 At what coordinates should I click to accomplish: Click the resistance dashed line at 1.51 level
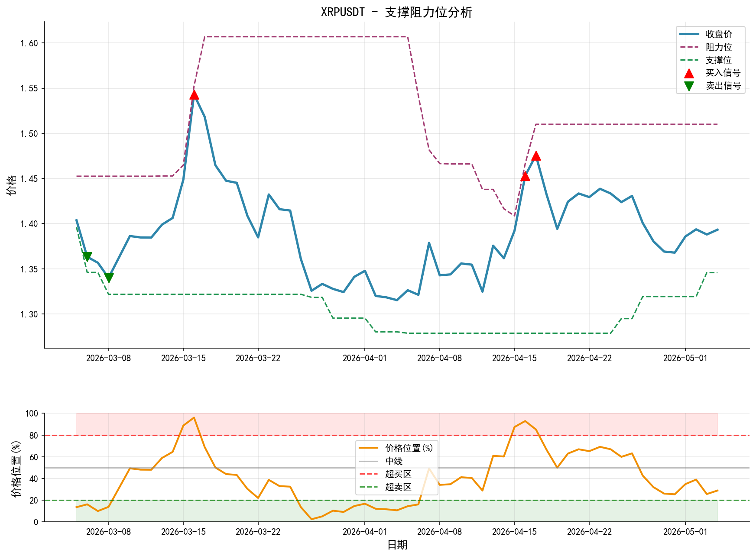pyautogui.click(x=626, y=124)
